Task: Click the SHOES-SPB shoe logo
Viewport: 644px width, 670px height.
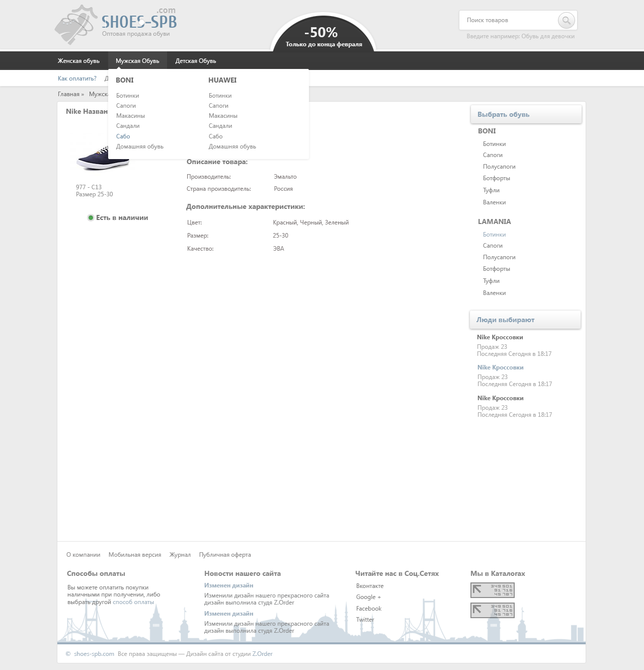Action: [116, 24]
